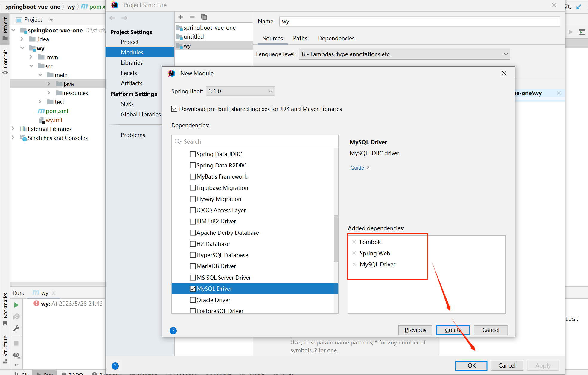The image size is (588, 375).
Task: Click the green rerun arrow in Run panel
Action: 16,305
